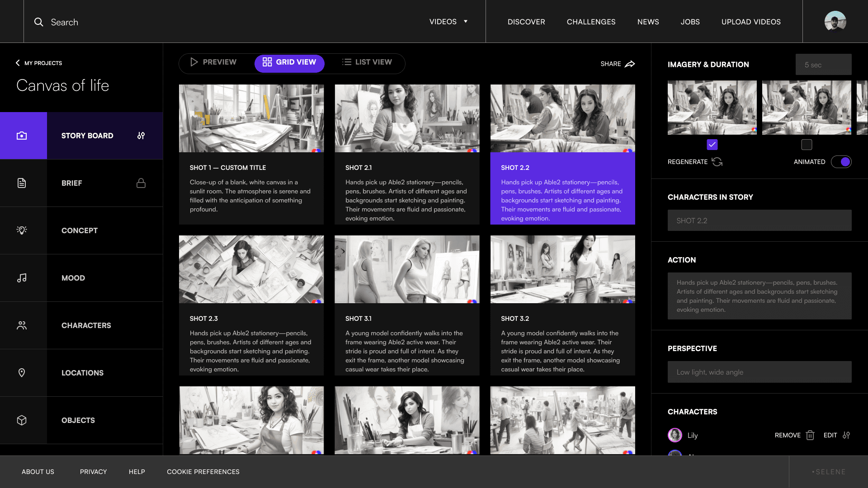This screenshot has height=488, width=868.
Task: Click the Characters people icon
Action: 22,325
